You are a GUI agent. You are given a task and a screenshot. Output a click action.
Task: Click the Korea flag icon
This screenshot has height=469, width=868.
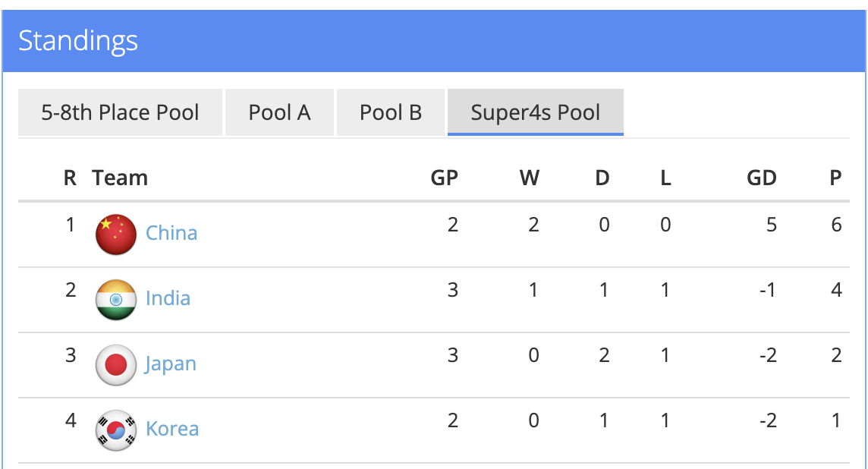[x=116, y=430]
